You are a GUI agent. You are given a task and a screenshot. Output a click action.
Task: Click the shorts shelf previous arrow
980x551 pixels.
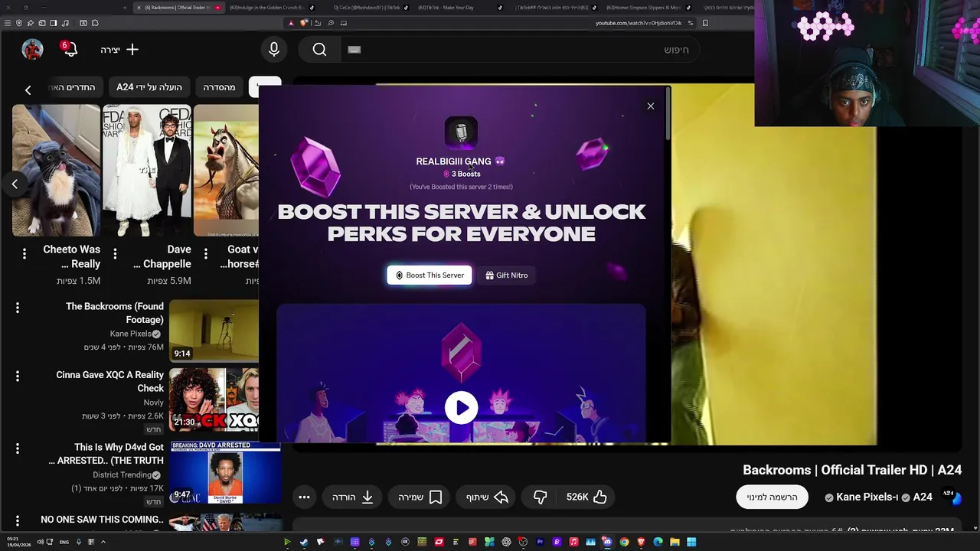coord(15,184)
